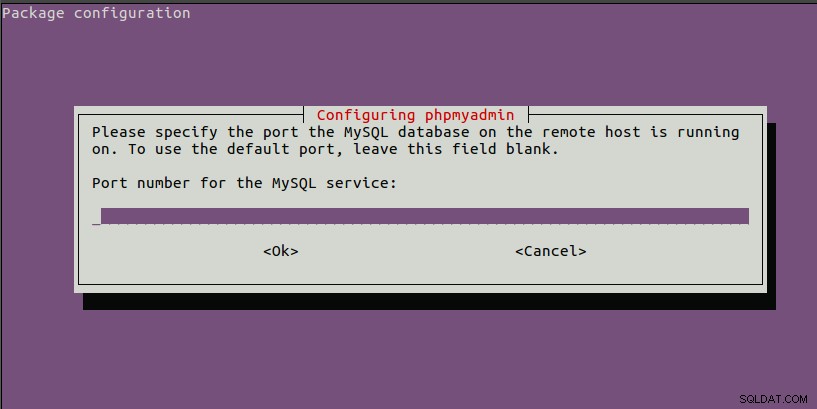Click the word "Package" in the top-left header
The image size is (817, 409).
pos(33,13)
